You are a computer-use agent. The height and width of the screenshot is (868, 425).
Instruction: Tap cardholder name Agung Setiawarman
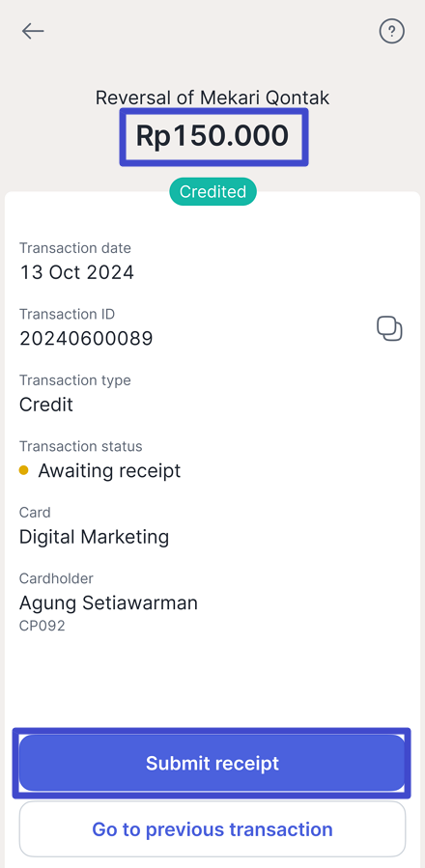(108, 602)
